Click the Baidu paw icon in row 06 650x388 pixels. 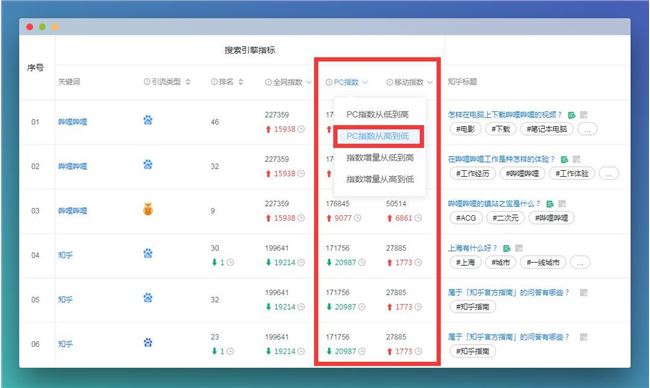[148, 342]
